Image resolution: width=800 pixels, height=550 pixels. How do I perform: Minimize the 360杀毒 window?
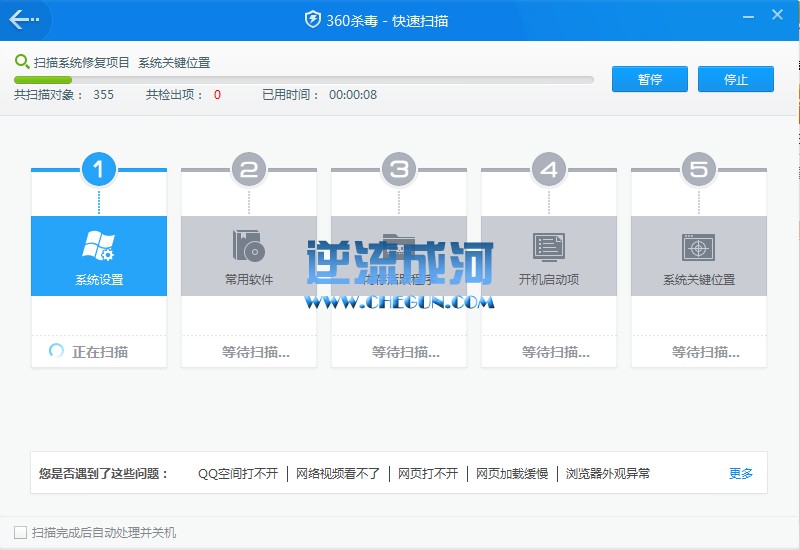point(748,17)
